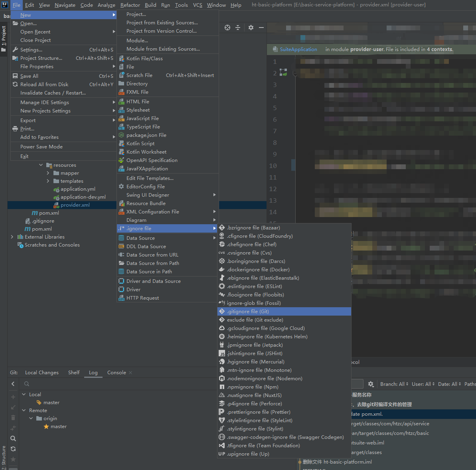Collapse the Local branches node
The height and width of the screenshot is (470, 476).
[x=24, y=394]
